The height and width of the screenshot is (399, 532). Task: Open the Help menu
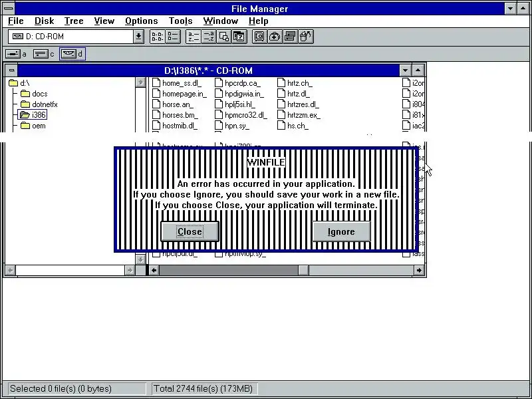pyautogui.click(x=258, y=21)
